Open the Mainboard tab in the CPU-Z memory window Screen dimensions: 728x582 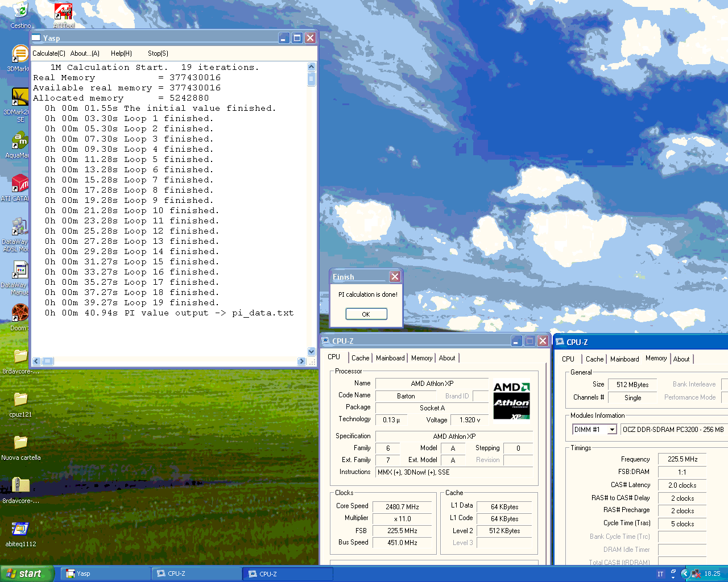(x=624, y=359)
